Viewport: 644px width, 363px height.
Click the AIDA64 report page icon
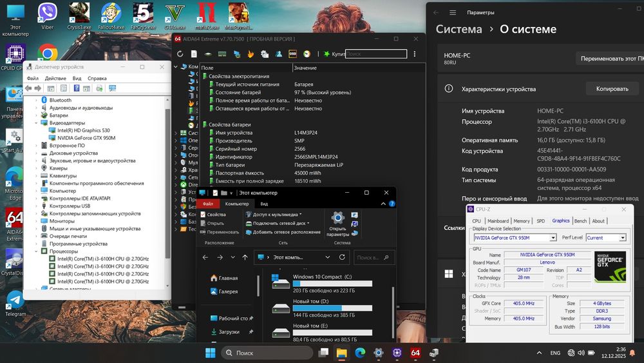194,54
